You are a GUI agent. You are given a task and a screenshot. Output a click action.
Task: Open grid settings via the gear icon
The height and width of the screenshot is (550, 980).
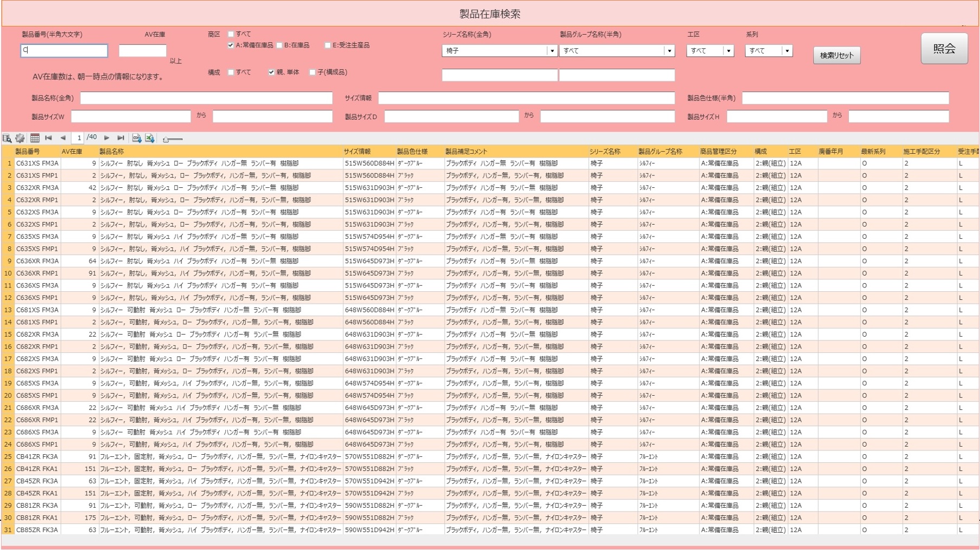20,139
